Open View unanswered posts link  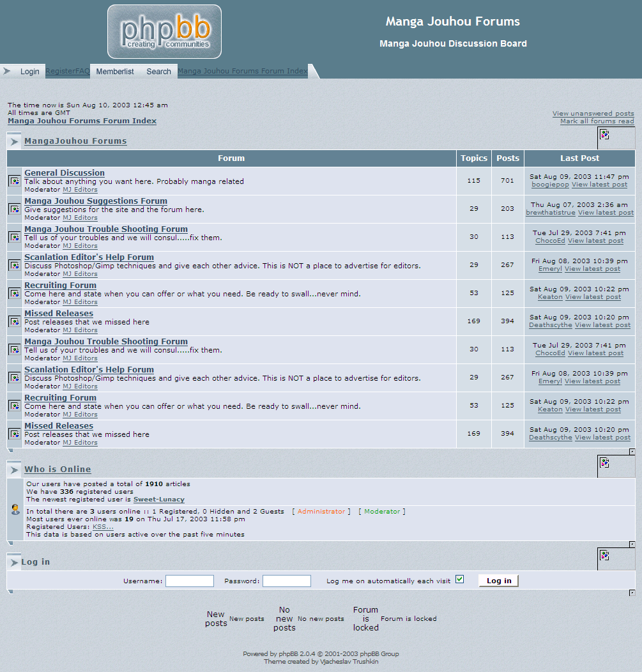(x=593, y=114)
